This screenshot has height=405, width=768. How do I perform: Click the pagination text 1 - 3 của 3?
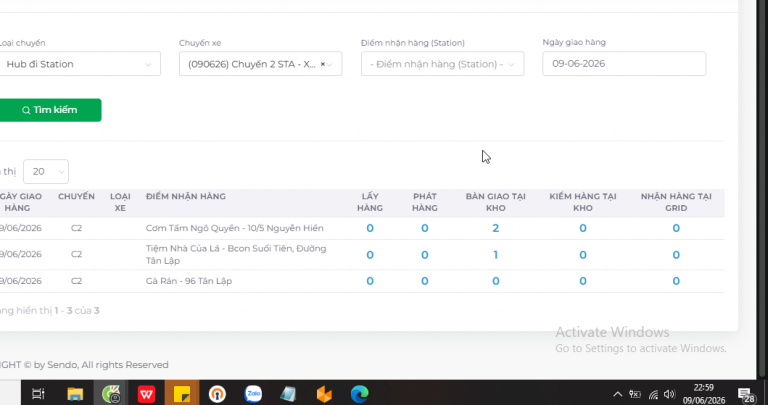77,310
